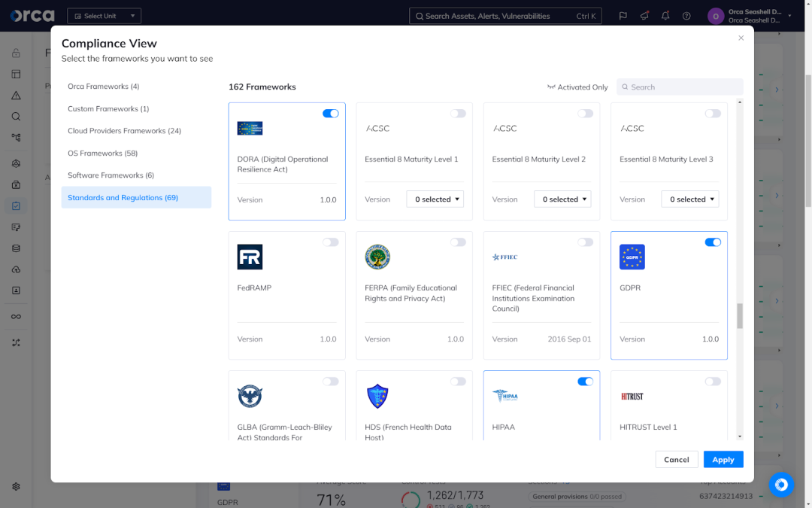Click the framework list scroll-down arrow
The image size is (812, 508).
[x=740, y=437]
